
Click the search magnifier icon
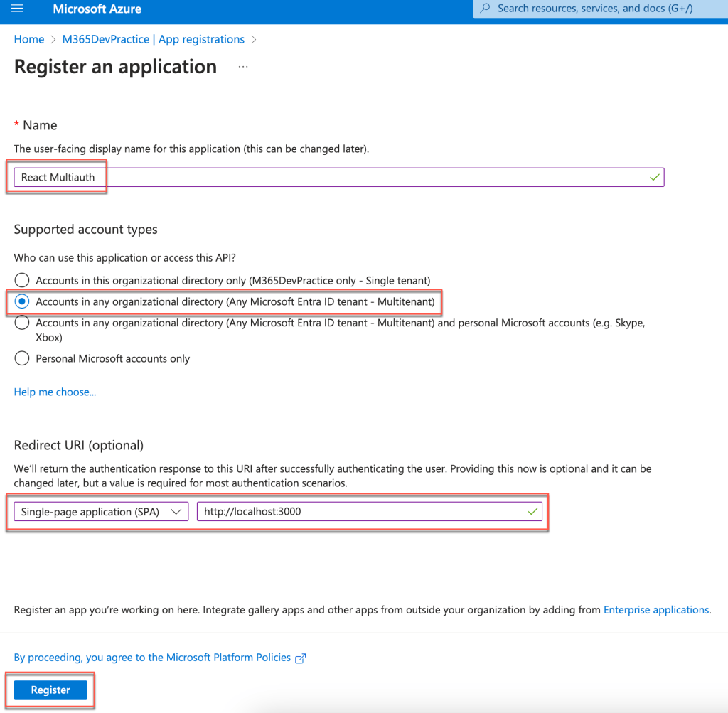coord(486,9)
